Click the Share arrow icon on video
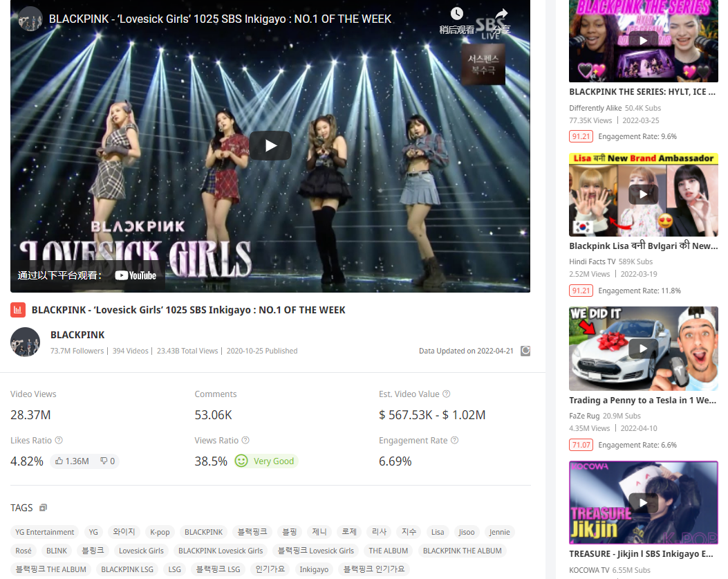728x579 pixels. click(501, 14)
